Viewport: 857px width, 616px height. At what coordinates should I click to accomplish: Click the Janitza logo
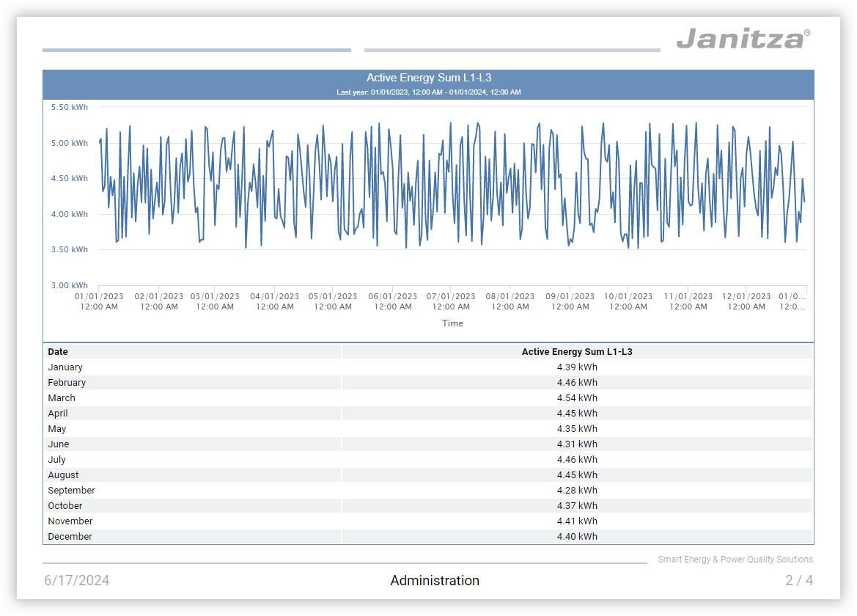[743, 38]
